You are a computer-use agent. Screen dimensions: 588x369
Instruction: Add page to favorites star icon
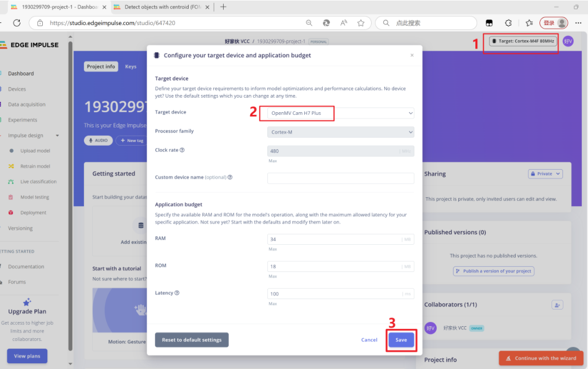tap(361, 23)
